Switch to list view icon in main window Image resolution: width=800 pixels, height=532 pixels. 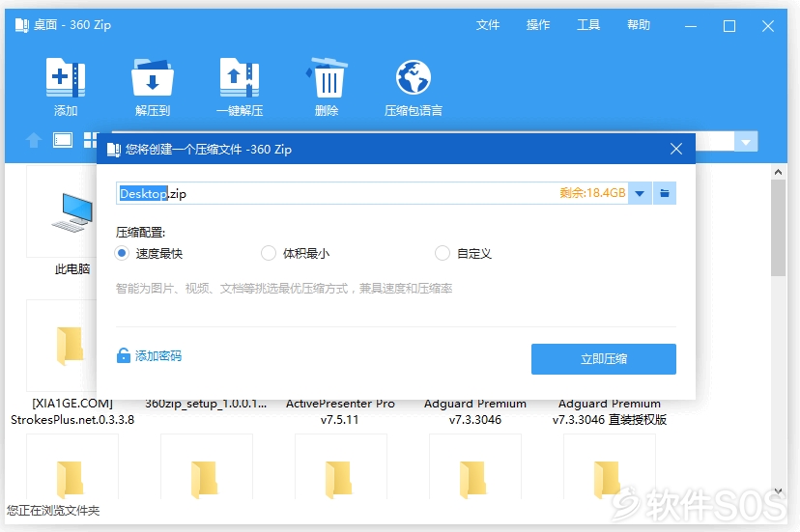63,140
